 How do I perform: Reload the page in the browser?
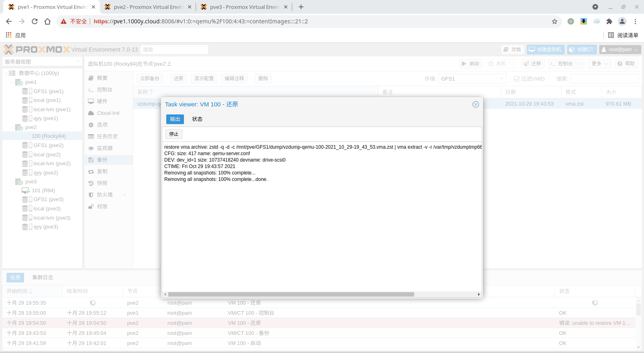[x=35, y=21]
